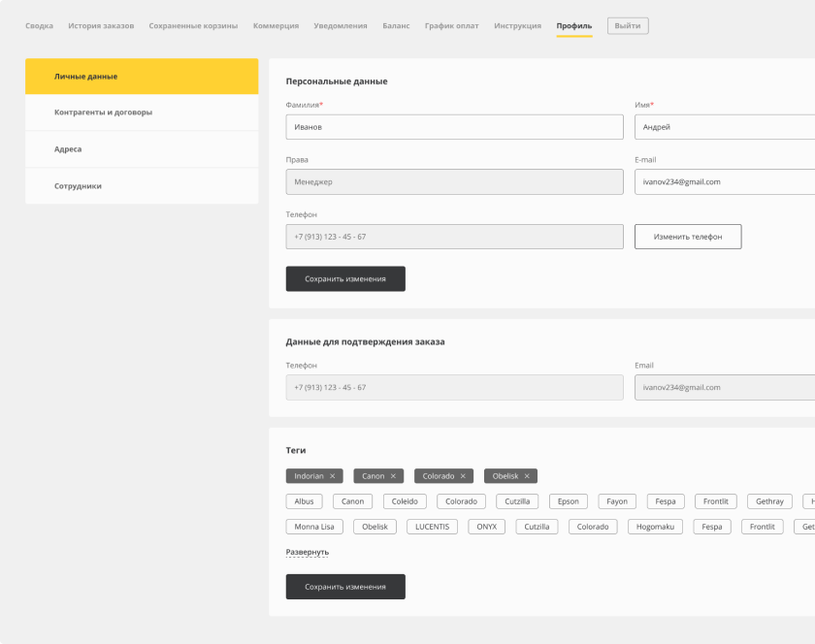Focus the E-mail field in personal data
The height and width of the screenshot is (644, 815).
tap(724, 181)
